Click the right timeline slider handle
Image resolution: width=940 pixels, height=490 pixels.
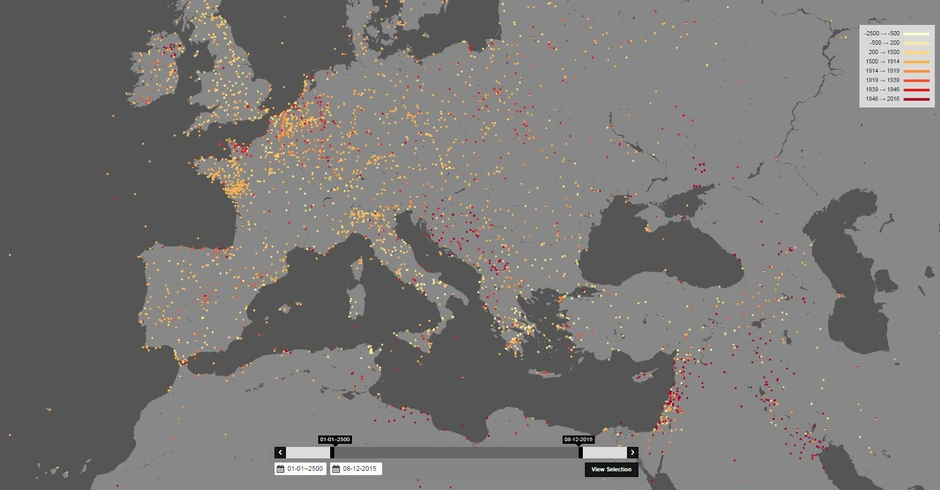(580, 452)
